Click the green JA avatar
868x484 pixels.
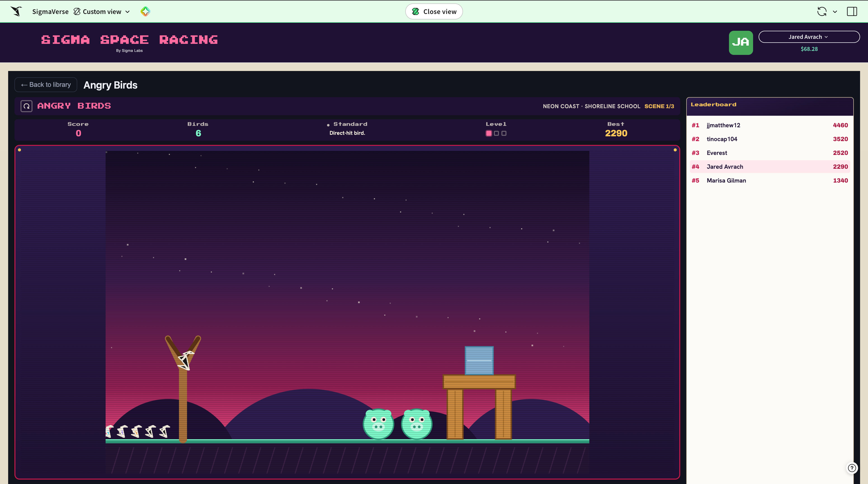pos(741,43)
